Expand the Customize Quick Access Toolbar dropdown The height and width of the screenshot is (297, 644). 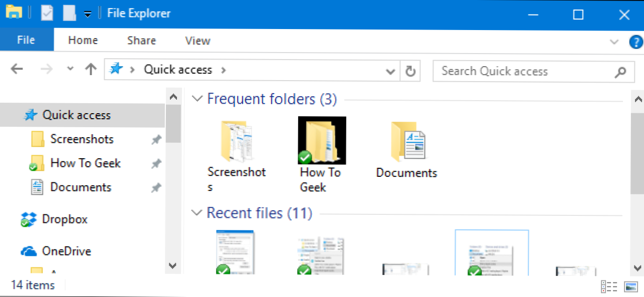[x=88, y=14]
